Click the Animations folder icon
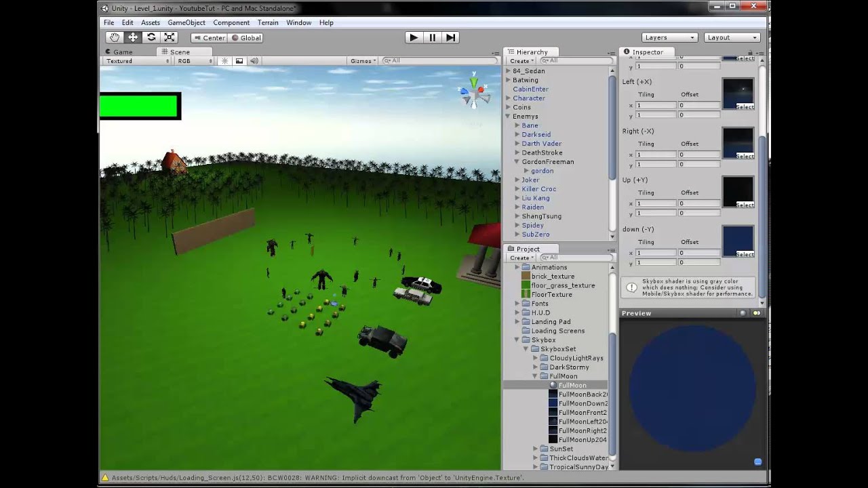 pyautogui.click(x=526, y=267)
